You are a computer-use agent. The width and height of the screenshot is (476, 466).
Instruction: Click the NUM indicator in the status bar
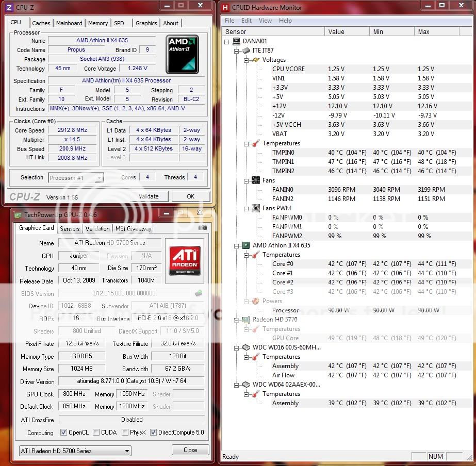pos(436,457)
